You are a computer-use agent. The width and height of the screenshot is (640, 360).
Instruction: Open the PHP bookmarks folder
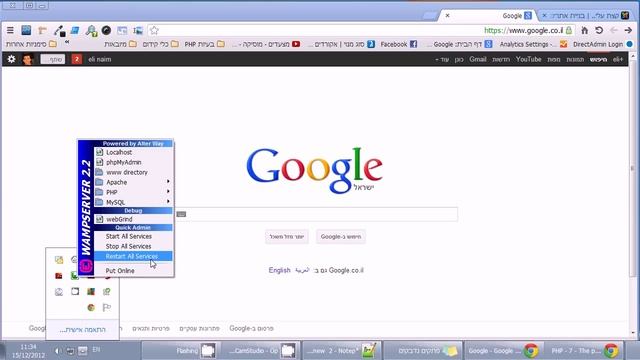coord(204,44)
